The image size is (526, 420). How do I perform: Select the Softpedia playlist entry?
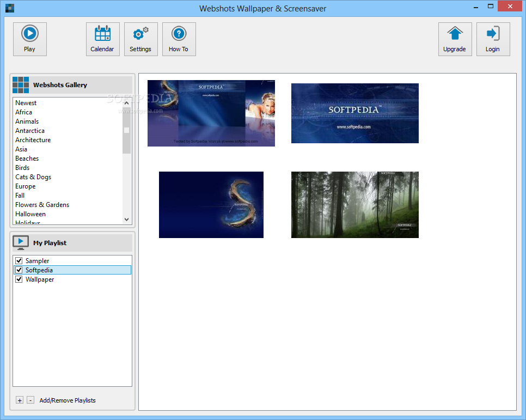(x=72, y=270)
